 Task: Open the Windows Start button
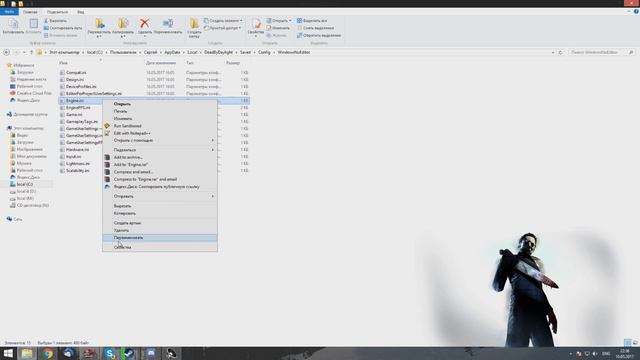(8, 353)
